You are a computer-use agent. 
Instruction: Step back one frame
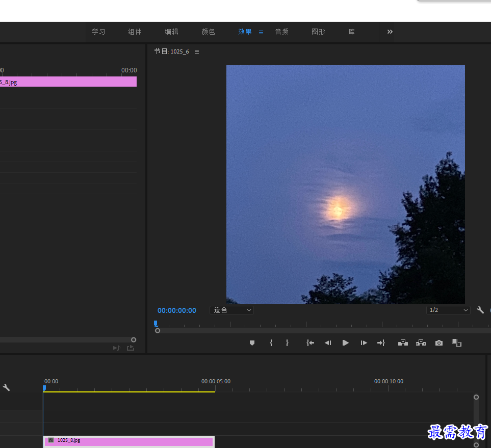328,343
